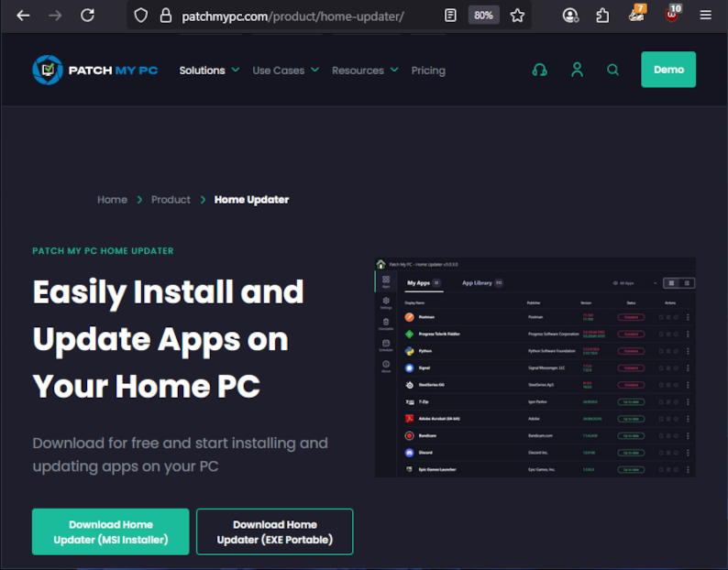The image size is (728, 570).
Task: Click the Demo button
Action: [x=668, y=70]
